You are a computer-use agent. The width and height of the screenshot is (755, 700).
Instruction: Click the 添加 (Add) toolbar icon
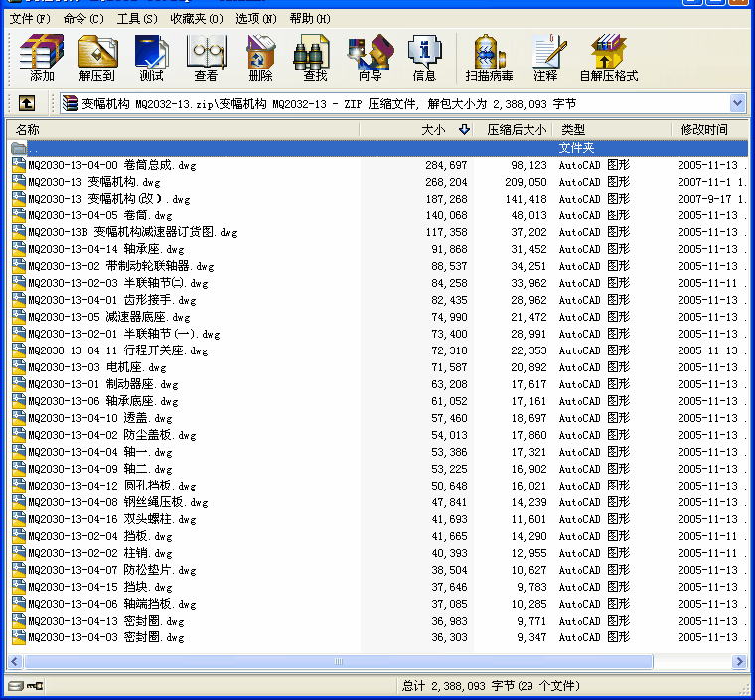42,58
